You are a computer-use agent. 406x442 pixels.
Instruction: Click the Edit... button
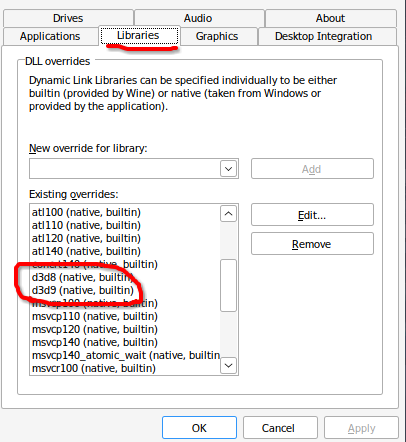pyautogui.click(x=312, y=215)
